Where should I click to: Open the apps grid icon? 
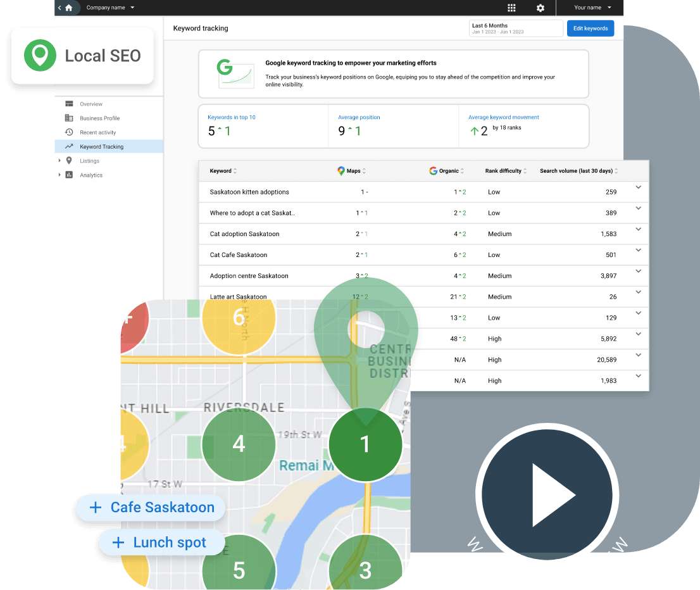click(x=511, y=8)
